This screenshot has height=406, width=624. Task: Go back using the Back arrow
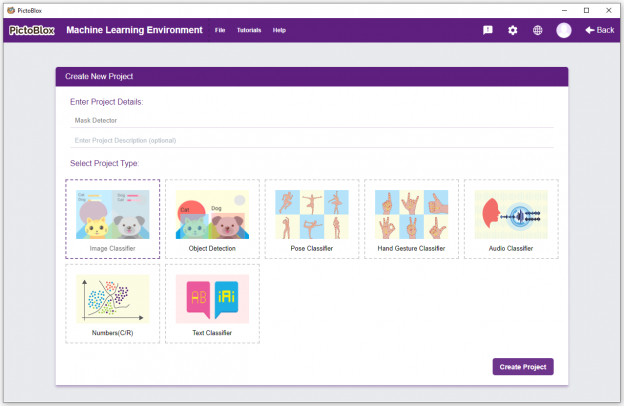[x=599, y=30]
